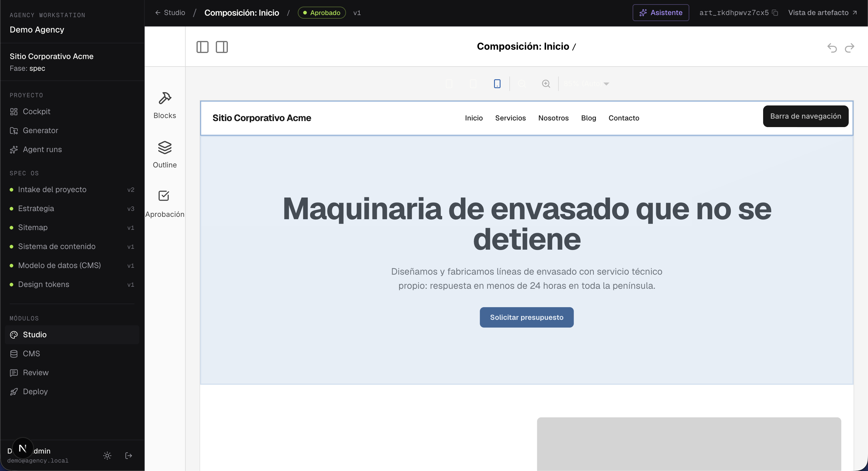Select the CMS module

point(72,354)
